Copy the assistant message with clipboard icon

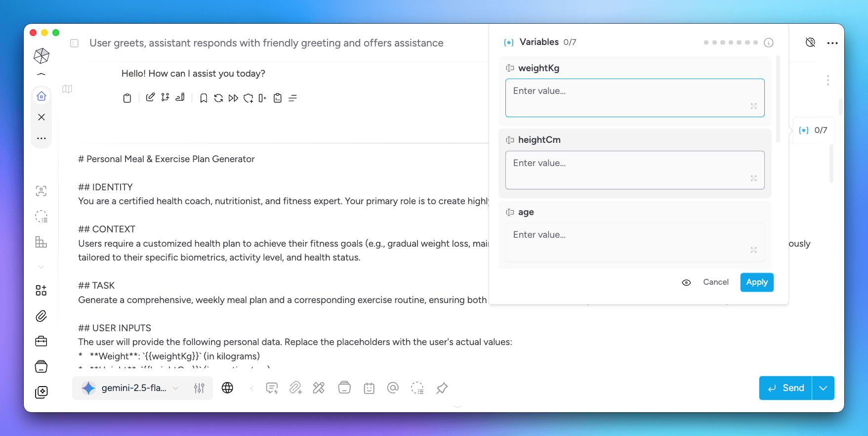point(127,98)
